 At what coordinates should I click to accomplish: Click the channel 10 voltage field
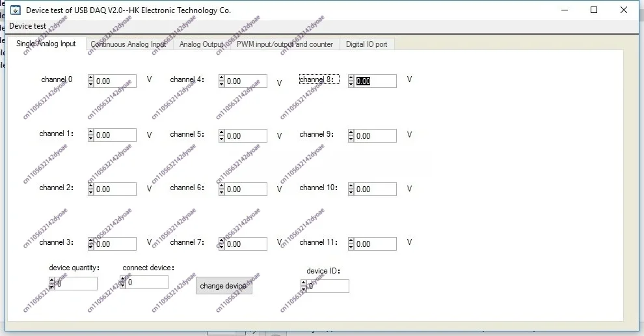375,189
